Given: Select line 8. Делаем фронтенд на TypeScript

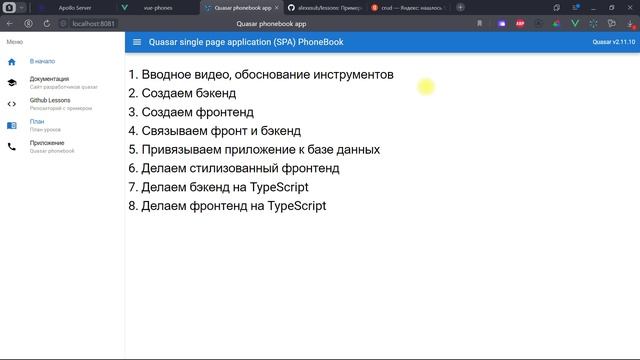Looking at the screenshot, I should coord(227,206).
